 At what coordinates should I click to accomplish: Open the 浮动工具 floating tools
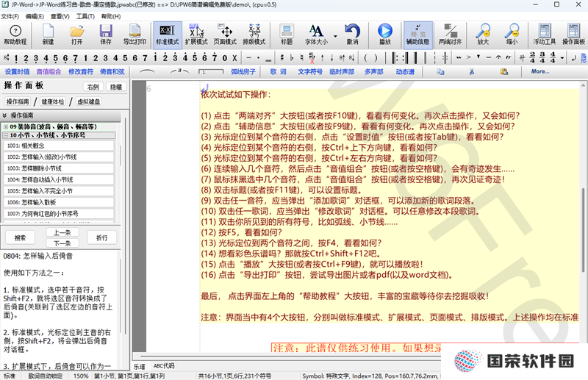click(545, 35)
